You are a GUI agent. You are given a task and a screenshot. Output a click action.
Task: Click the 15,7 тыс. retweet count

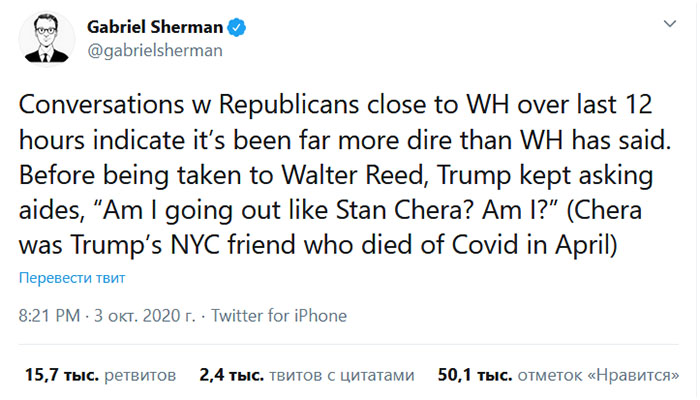click(61, 375)
